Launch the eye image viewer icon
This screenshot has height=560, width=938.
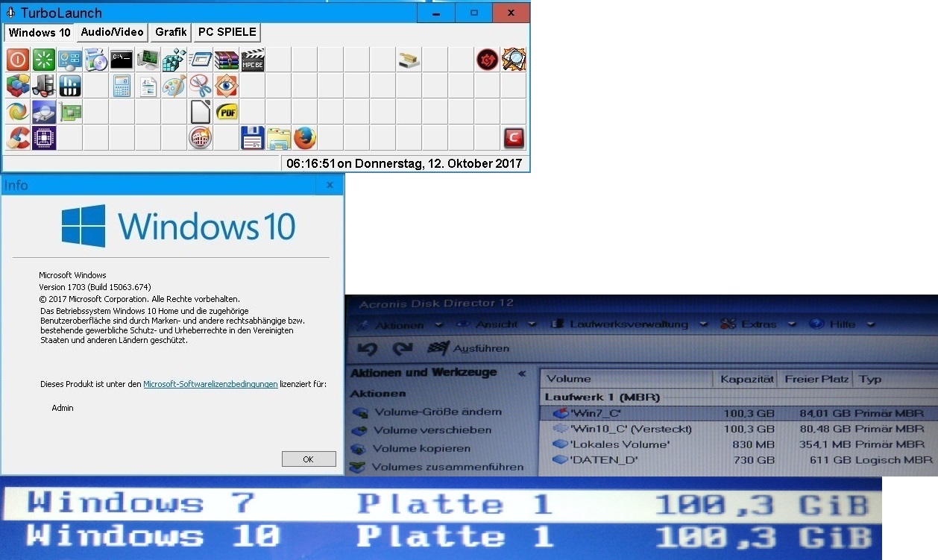[226, 86]
